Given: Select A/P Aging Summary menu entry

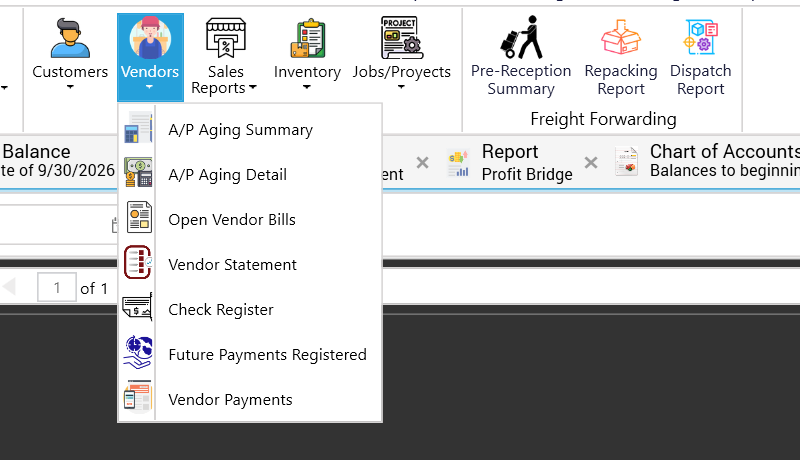Looking at the screenshot, I should [250, 130].
